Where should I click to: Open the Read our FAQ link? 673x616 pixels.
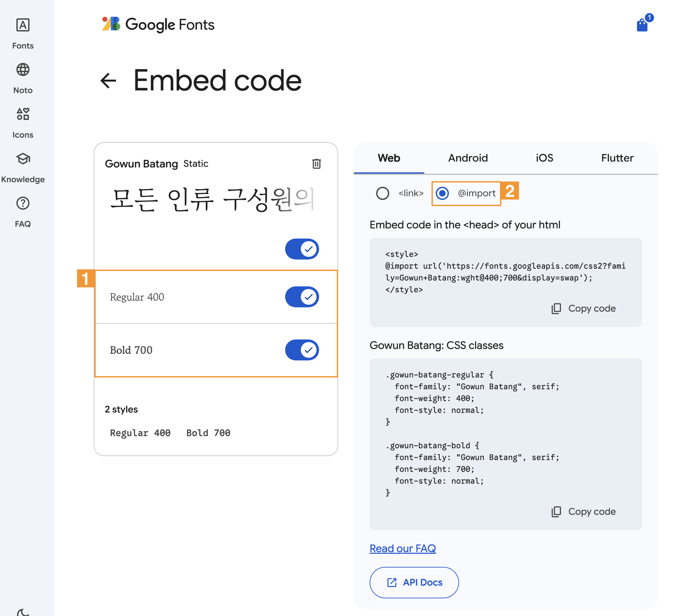click(402, 548)
